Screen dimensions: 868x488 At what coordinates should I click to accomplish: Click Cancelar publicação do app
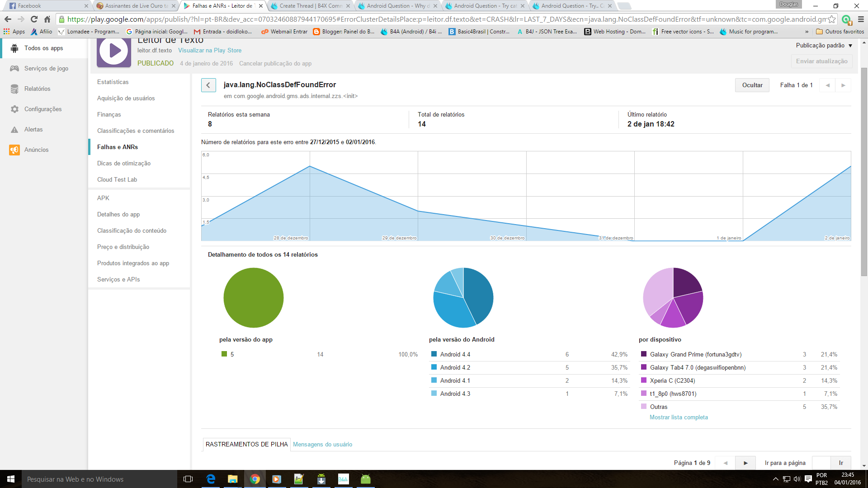pos(275,63)
